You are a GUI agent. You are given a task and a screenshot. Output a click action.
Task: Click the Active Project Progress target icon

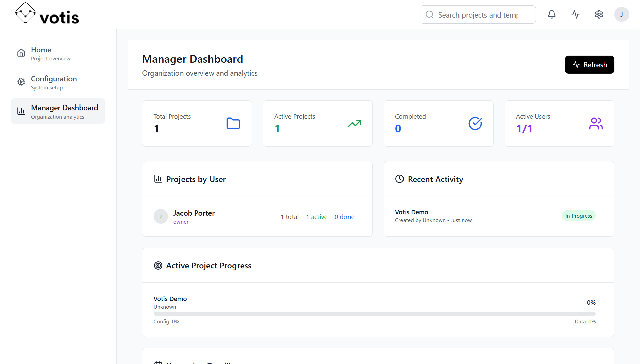[158, 266]
